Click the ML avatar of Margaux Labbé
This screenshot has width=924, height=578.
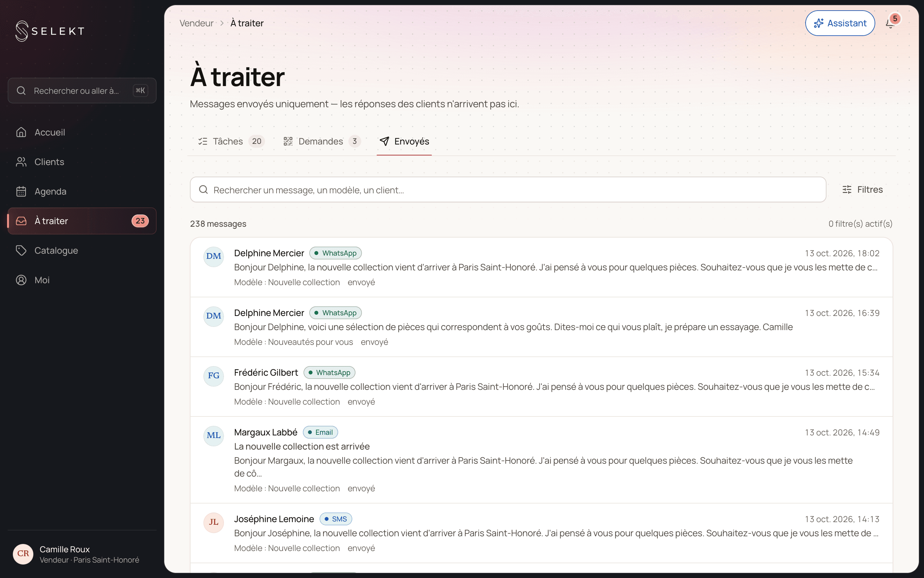[213, 435]
